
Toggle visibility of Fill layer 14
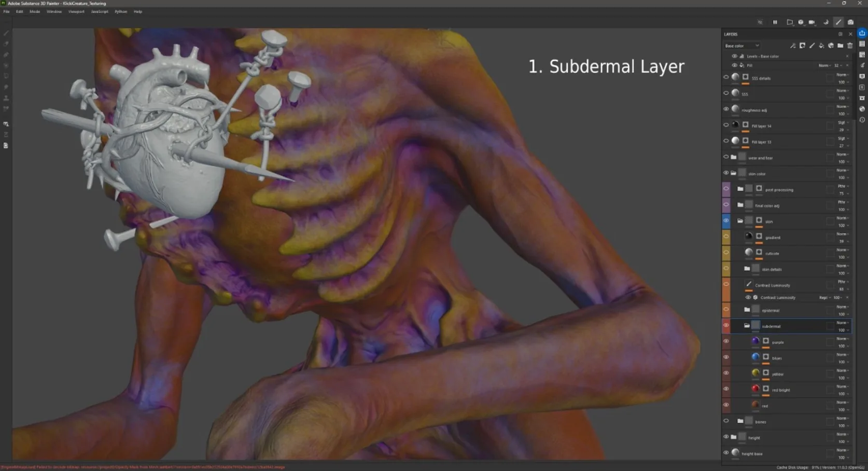726,125
